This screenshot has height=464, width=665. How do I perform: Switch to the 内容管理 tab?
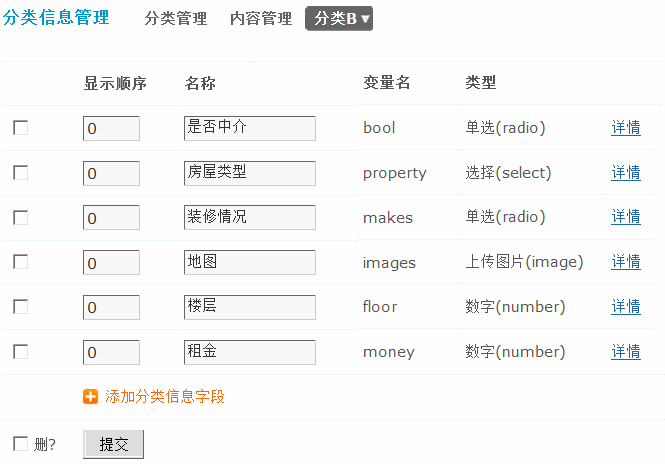pyautogui.click(x=260, y=19)
